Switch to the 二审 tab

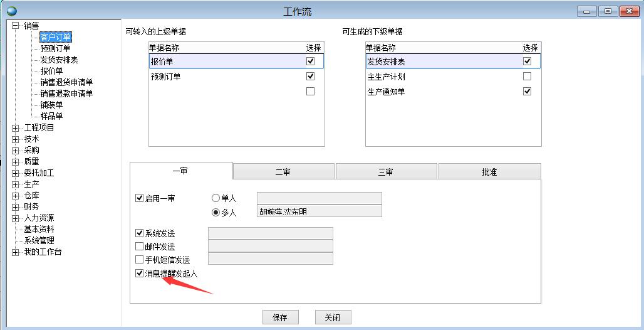(283, 172)
